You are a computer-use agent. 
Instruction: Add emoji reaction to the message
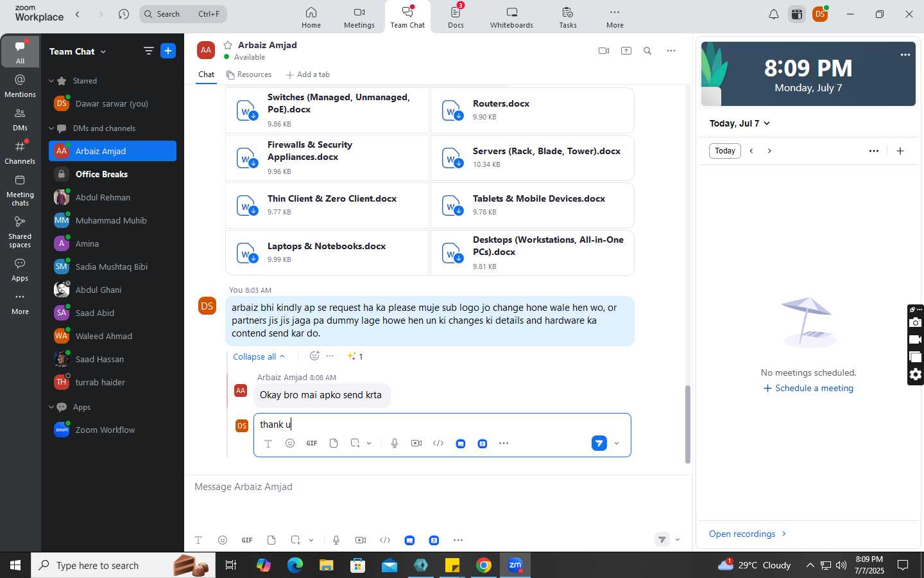[x=314, y=356]
